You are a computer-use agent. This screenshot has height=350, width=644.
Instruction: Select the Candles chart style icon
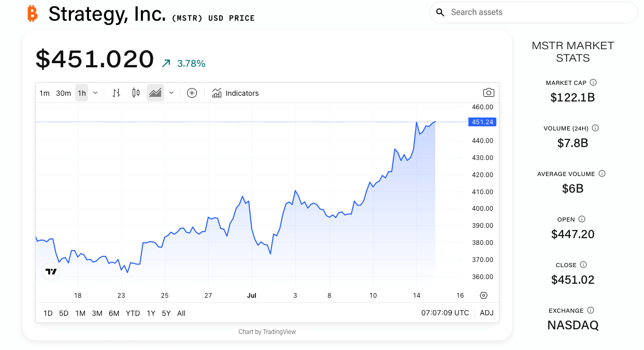(x=136, y=93)
